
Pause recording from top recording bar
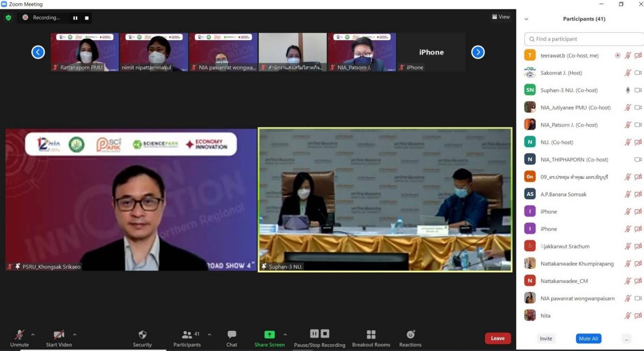pos(75,18)
